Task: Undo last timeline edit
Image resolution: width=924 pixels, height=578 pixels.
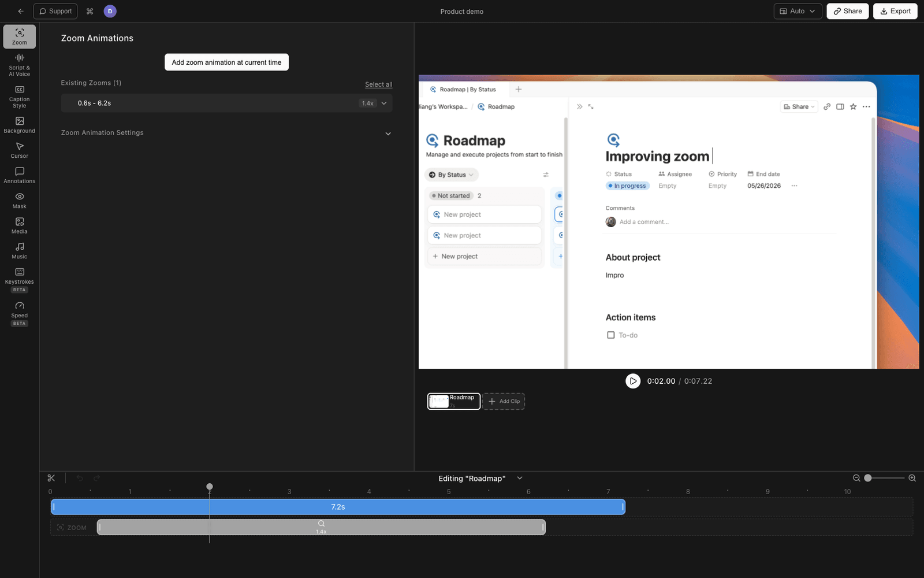Action: point(80,478)
